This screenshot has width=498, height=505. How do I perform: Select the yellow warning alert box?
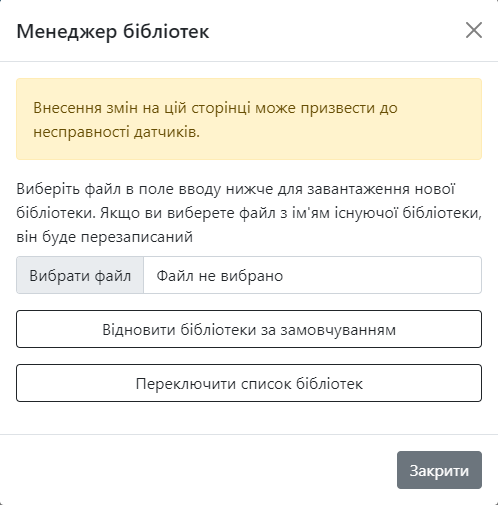(249, 119)
